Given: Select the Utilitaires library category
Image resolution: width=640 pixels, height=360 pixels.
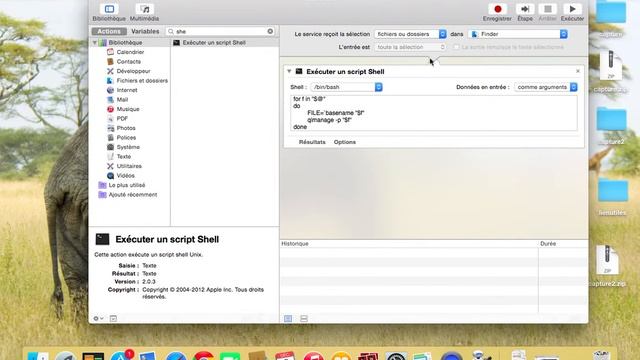Looking at the screenshot, I should click(129, 166).
